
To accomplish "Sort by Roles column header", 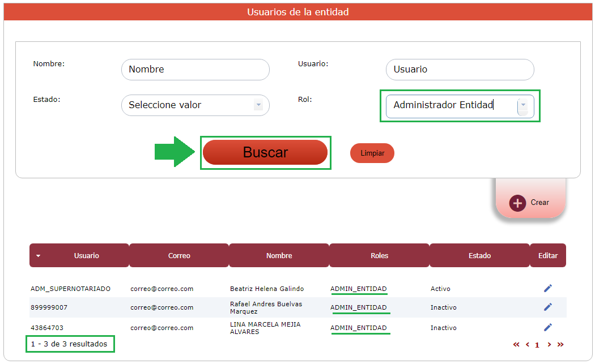I will pyautogui.click(x=379, y=255).
